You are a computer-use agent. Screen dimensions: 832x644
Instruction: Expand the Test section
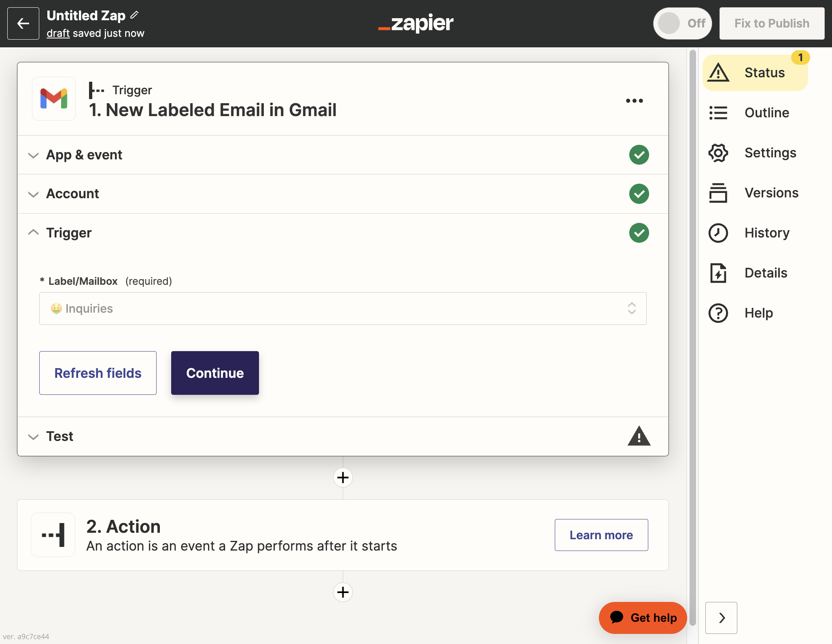pos(343,436)
